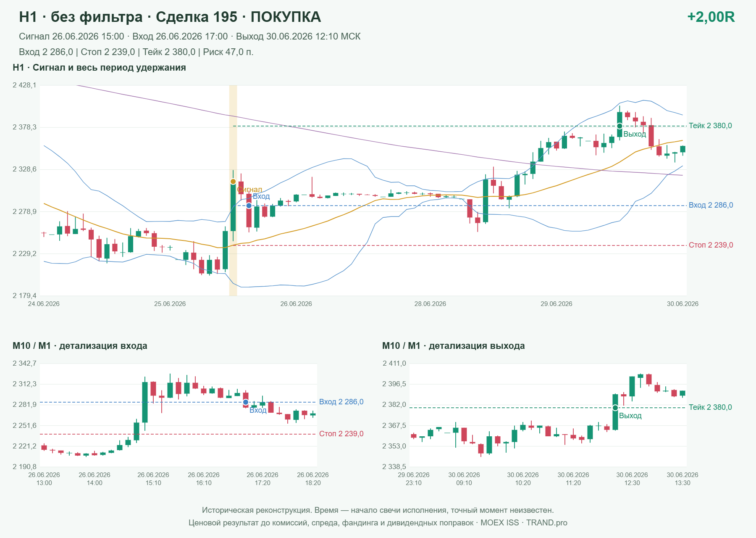Click the chart title 'Сделка 195 · ПОКУПКА'

pyautogui.click(x=238, y=17)
